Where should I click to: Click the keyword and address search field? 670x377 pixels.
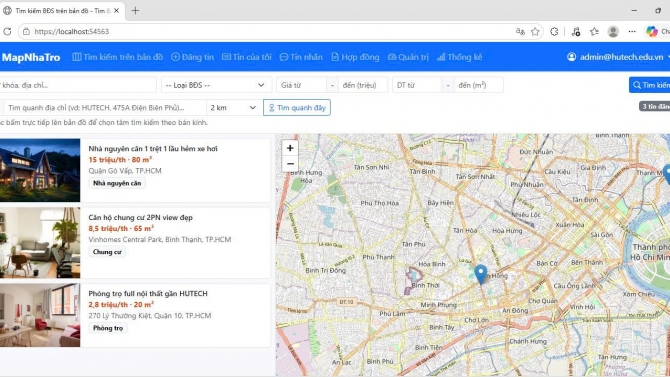pyautogui.click(x=78, y=85)
